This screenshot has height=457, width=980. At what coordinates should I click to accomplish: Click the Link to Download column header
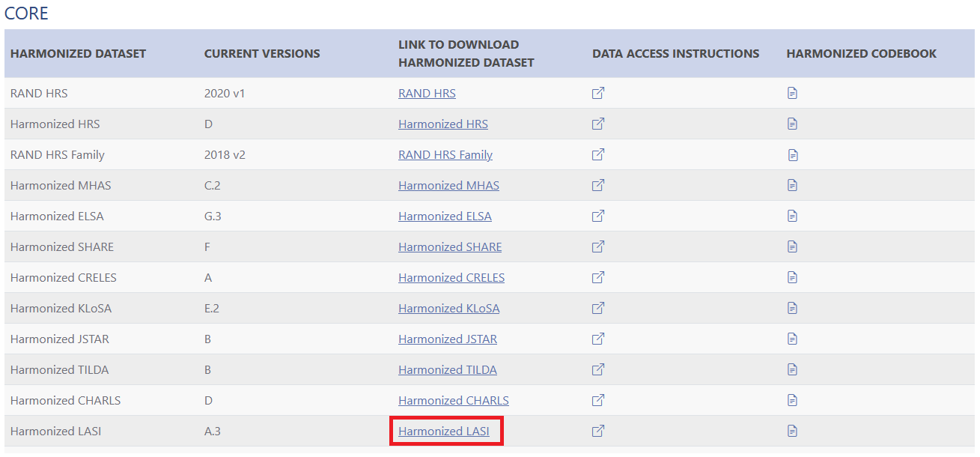pos(466,54)
